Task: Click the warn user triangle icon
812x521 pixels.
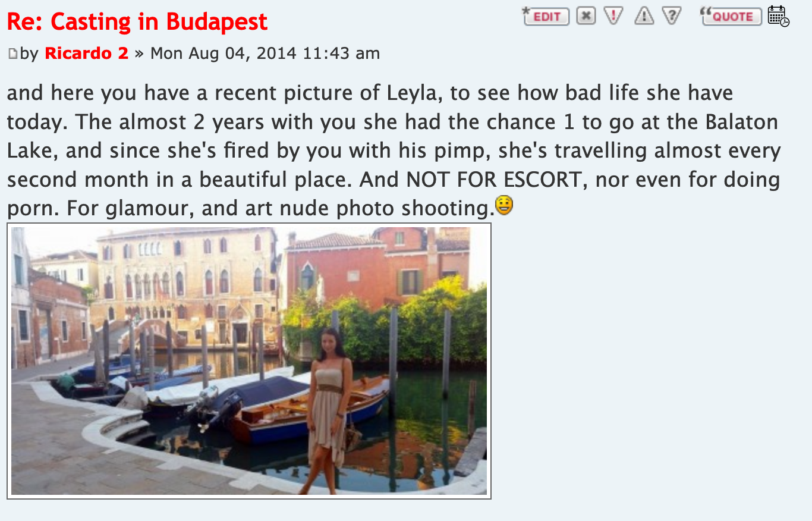Action: coord(644,16)
